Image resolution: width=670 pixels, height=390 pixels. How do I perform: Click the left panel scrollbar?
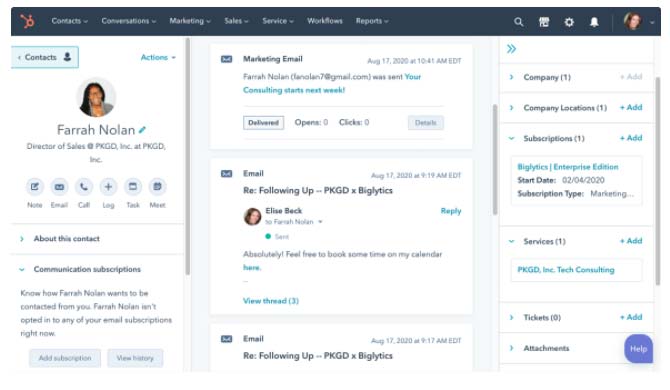[188, 156]
